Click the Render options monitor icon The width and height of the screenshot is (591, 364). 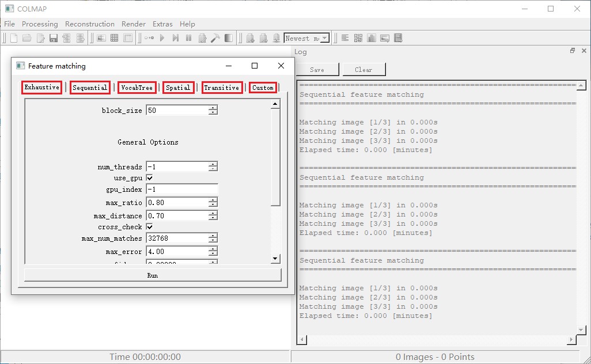point(276,38)
